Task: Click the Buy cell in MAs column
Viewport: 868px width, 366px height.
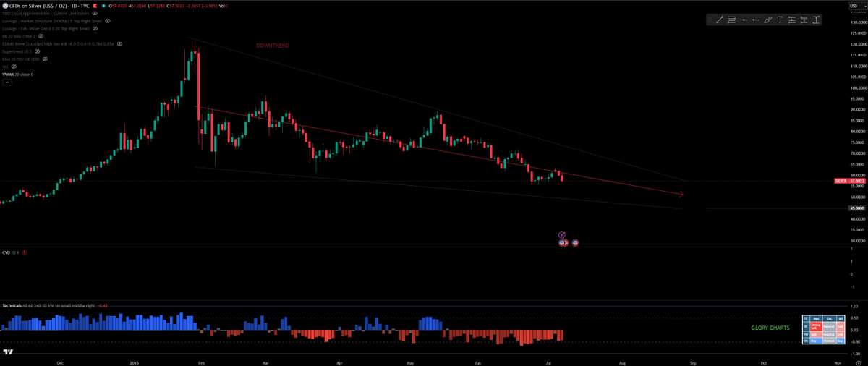Action: click(x=816, y=341)
